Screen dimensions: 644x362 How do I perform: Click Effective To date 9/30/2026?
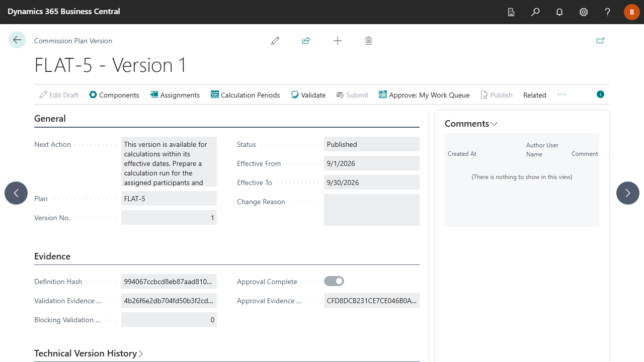[x=372, y=183]
